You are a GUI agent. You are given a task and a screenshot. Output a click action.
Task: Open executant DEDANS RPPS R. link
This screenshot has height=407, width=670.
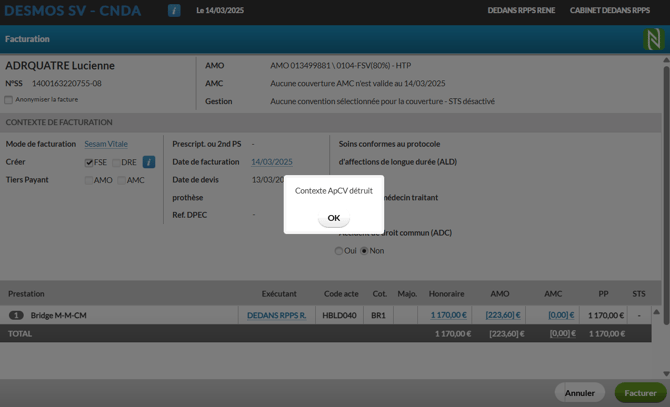277,315
